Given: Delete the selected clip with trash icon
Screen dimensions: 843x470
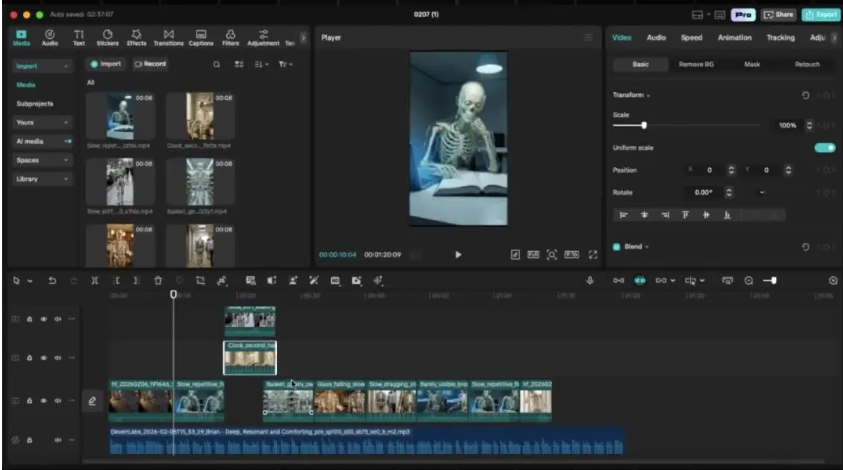Looking at the screenshot, I should 158,281.
